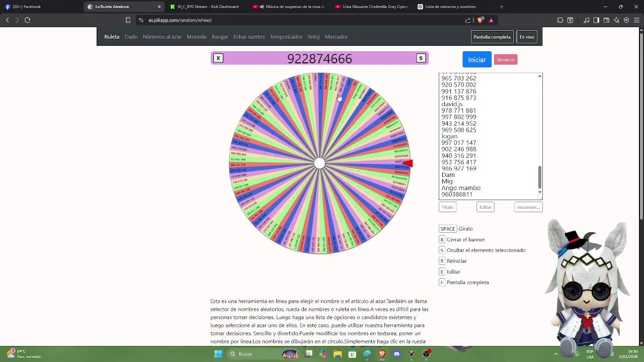Open the Reloj menu item

[x=313, y=37]
